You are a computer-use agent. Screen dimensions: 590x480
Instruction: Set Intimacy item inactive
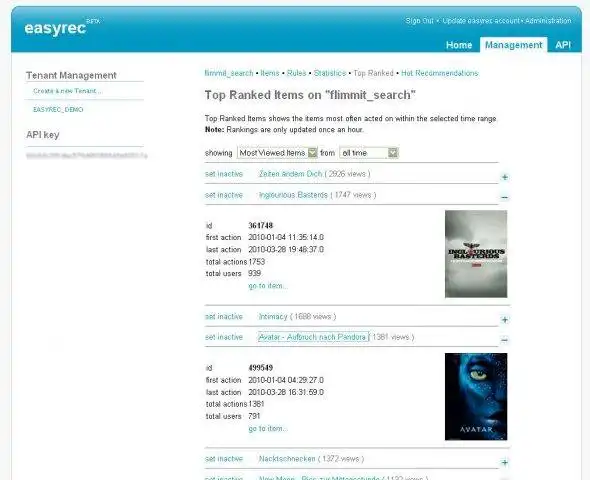(224, 316)
